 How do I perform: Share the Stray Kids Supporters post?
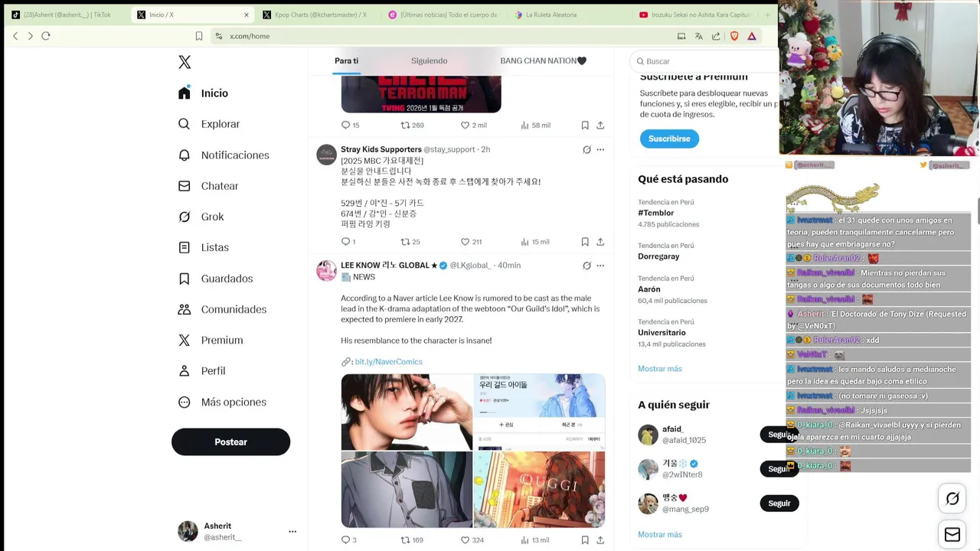click(600, 242)
